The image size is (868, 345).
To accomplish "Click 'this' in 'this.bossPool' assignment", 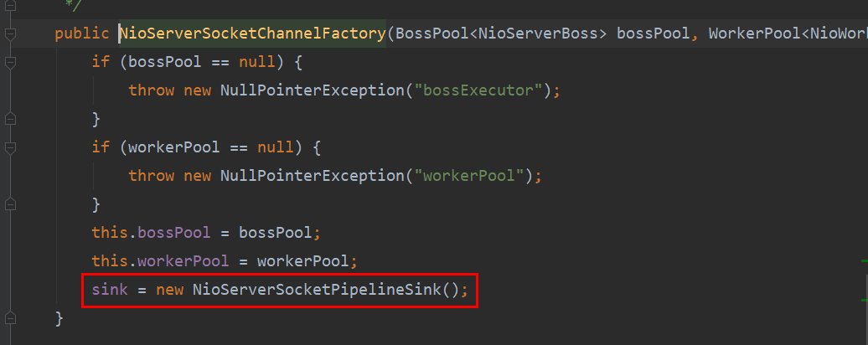I will click(x=110, y=233).
